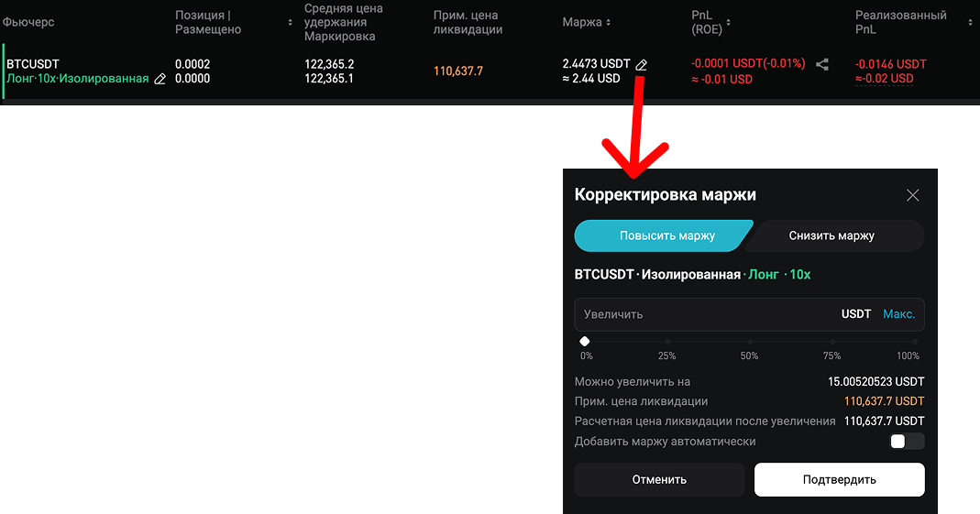
Task: Sort by Позиция | Размещено column
Action: [x=291, y=22]
